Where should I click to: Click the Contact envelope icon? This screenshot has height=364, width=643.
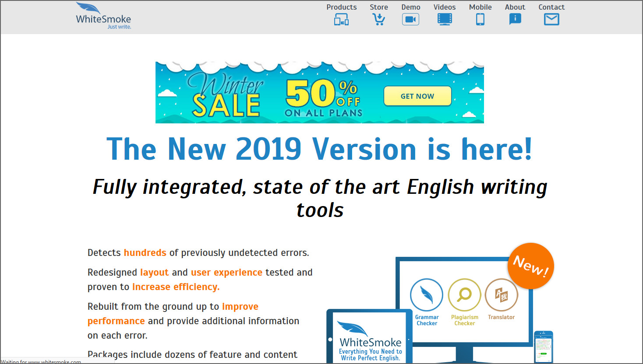pyautogui.click(x=551, y=19)
